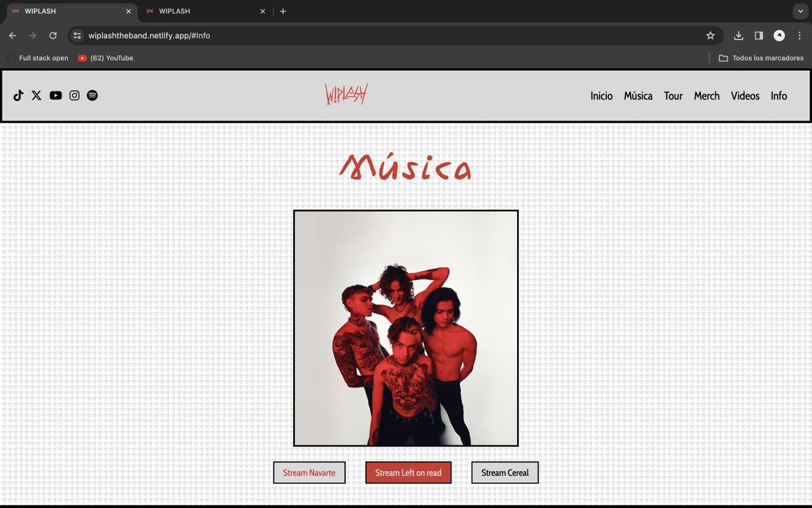Click the browser forward arrow
This screenshot has height=508, width=812.
pos(32,35)
